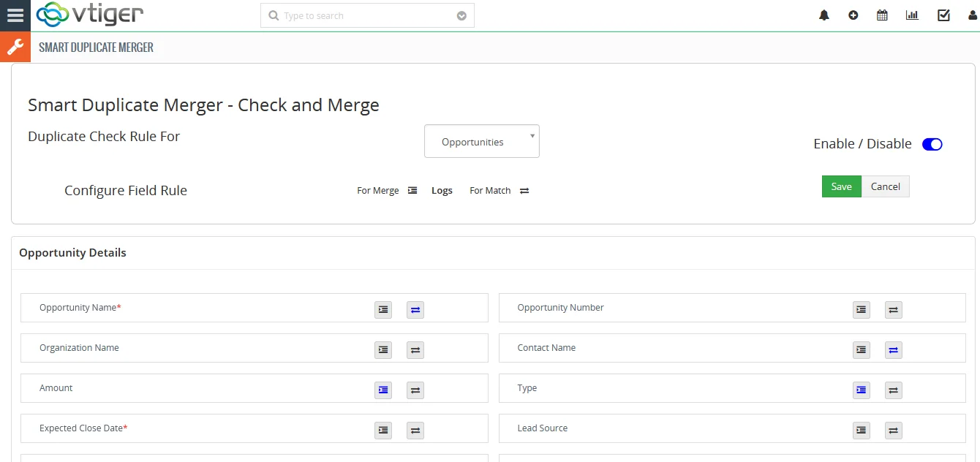
Task: Toggle the Enable / Disable switch
Action: (932, 144)
